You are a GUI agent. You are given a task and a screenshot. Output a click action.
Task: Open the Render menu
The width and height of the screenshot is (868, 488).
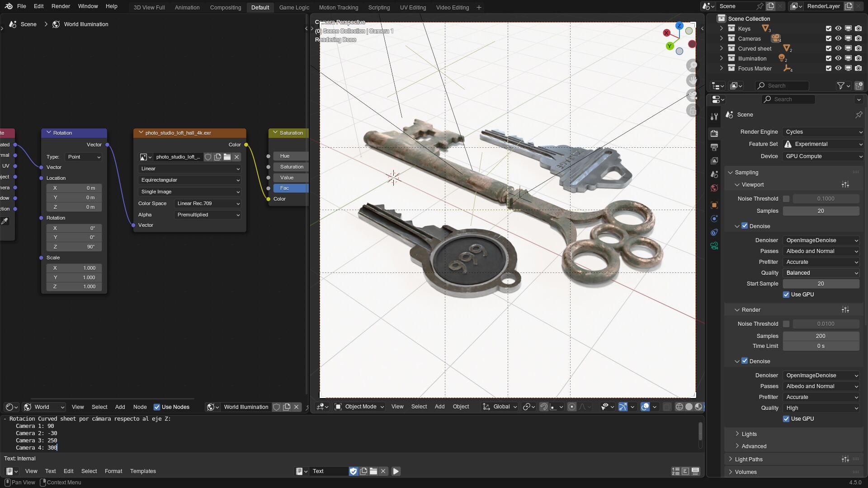click(x=61, y=6)
